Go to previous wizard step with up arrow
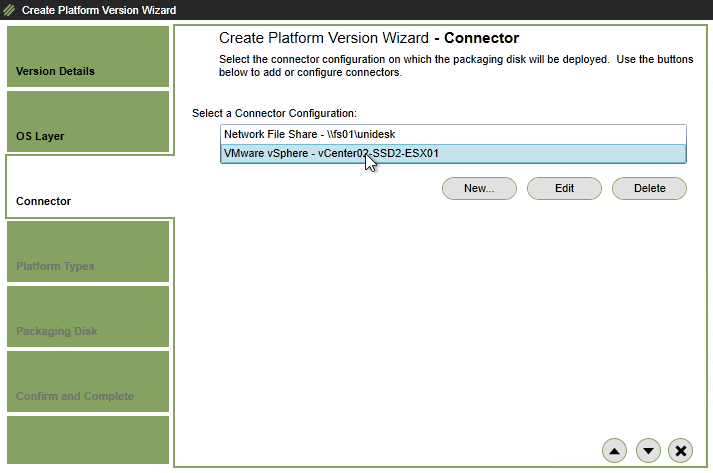 click(x=614, y=451)
